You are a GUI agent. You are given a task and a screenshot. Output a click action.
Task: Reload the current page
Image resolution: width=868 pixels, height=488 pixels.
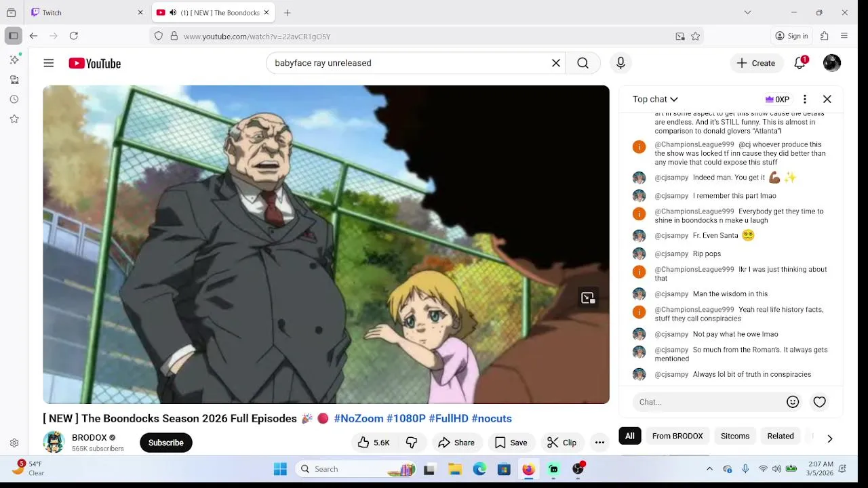click(74, 36)
